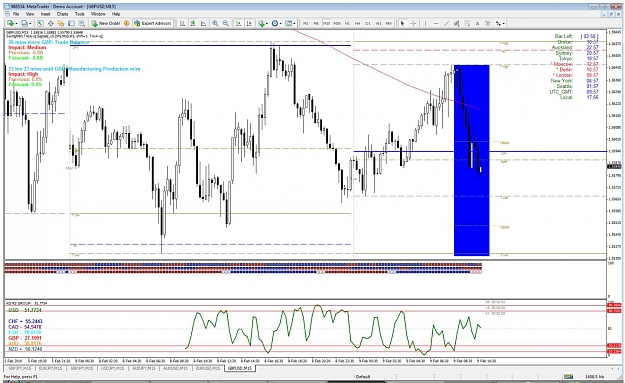625x383 pixels.
Task: Zoom in on the chart
Action: [215, 23]
